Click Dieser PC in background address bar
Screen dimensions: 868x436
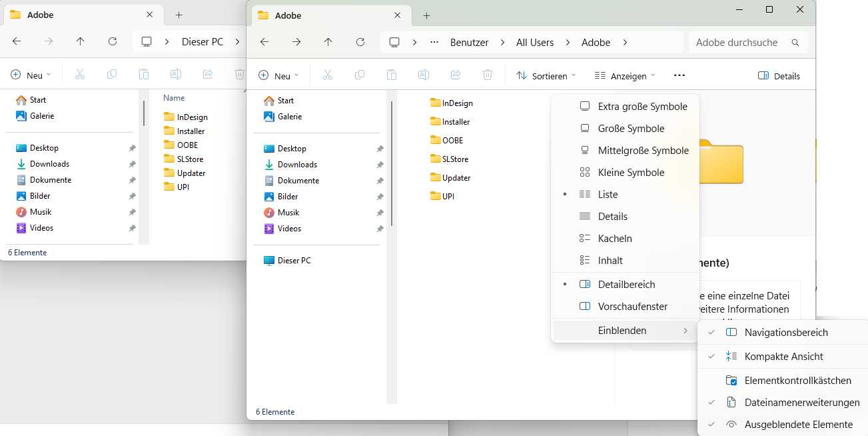203,41
